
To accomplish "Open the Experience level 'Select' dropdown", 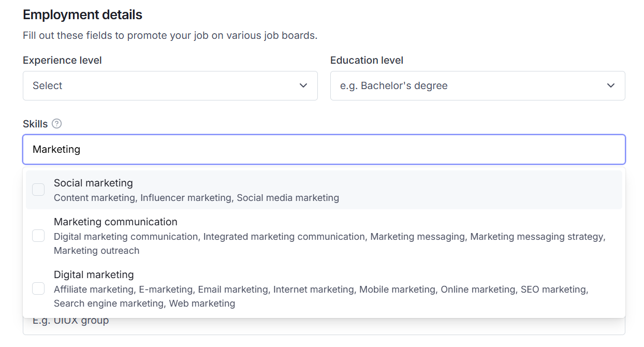I will (x=170, y=85).
